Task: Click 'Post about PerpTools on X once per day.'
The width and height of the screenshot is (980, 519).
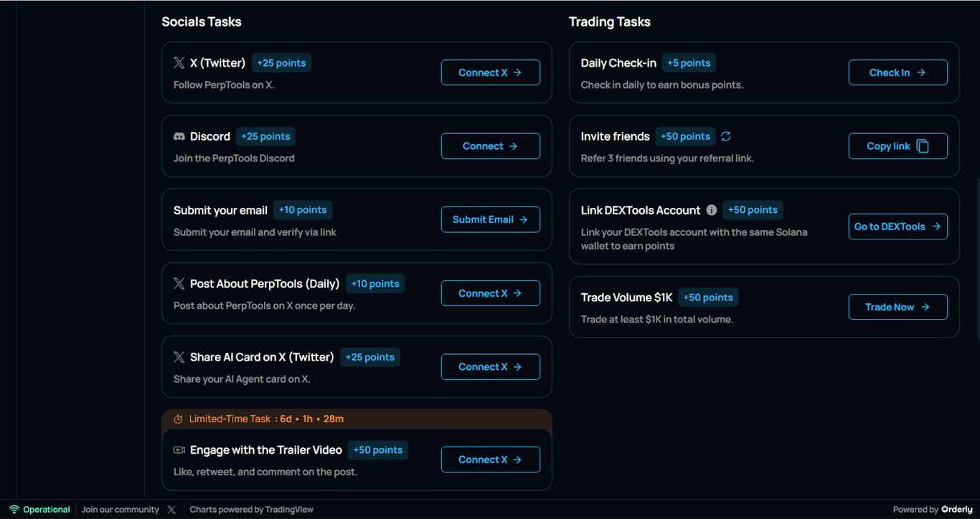Action: point(264,305)
